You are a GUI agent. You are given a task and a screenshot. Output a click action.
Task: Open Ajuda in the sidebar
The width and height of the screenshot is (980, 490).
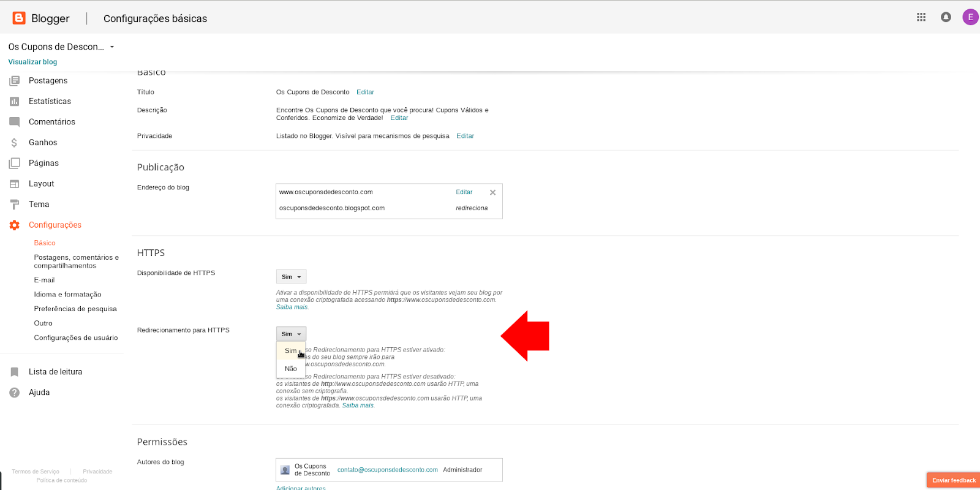(39, 393)
